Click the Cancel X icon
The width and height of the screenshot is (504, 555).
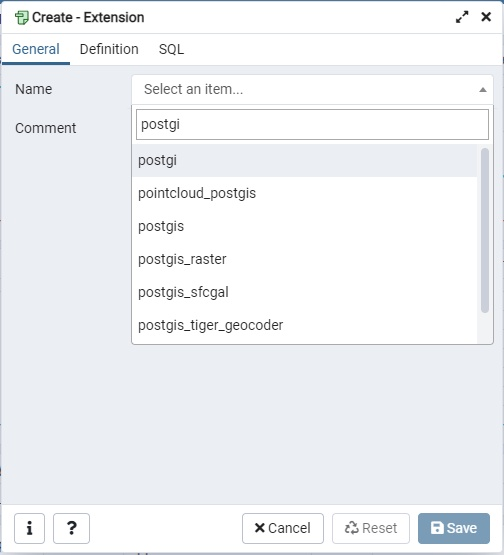(259, 528)
